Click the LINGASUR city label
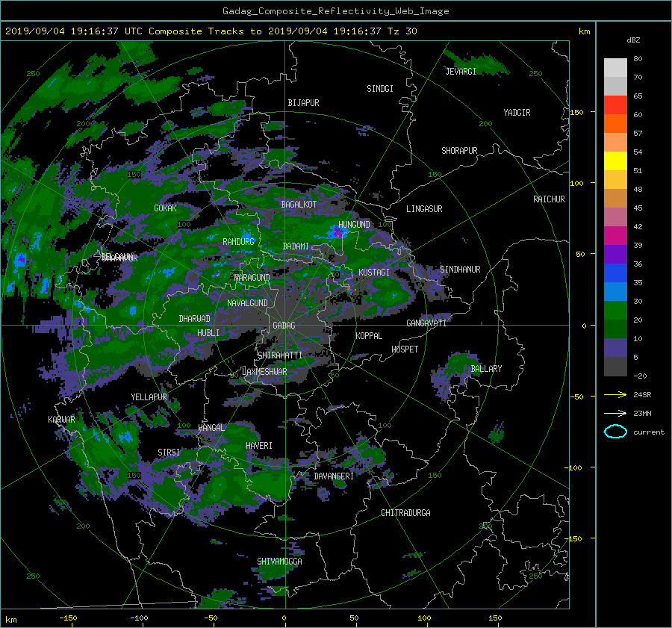This screenshot has width=672, height=628. [x=424, y=209]
